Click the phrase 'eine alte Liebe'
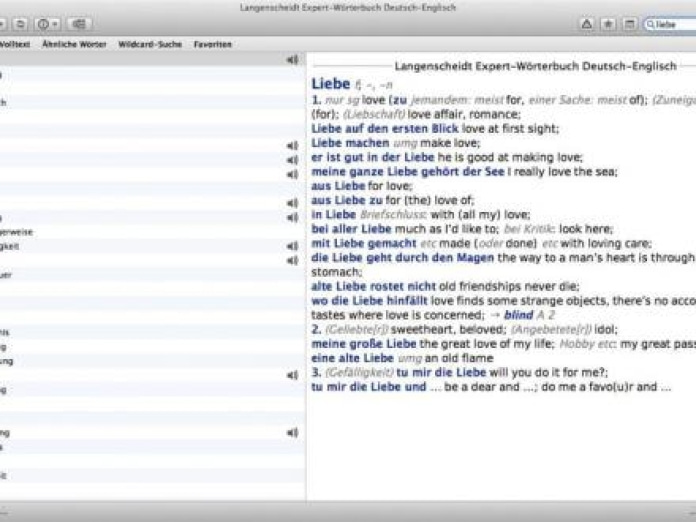The height and width of the screenshot is (522, 696). point(352,358)
